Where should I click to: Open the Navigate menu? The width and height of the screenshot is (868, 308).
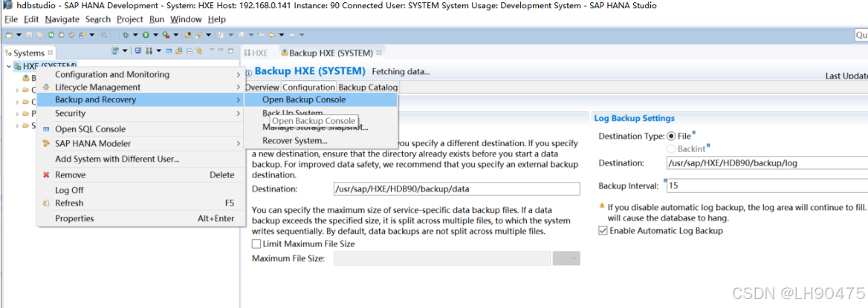point(62,19)
